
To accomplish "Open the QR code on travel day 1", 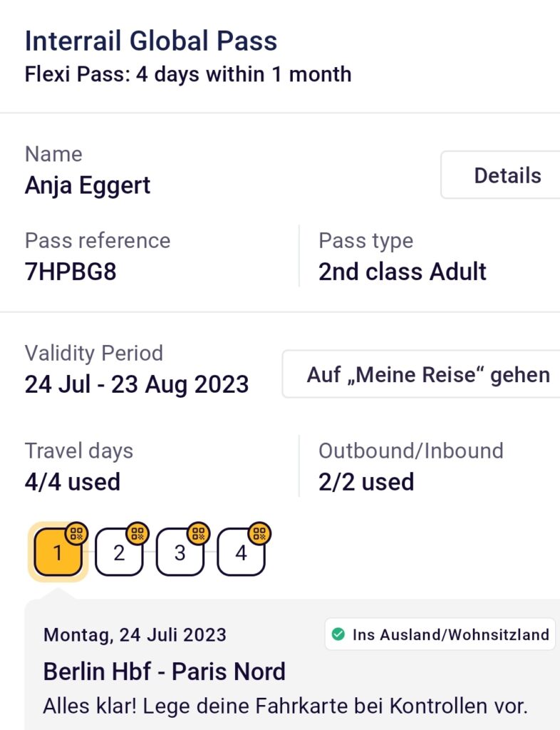I will 77,533.
